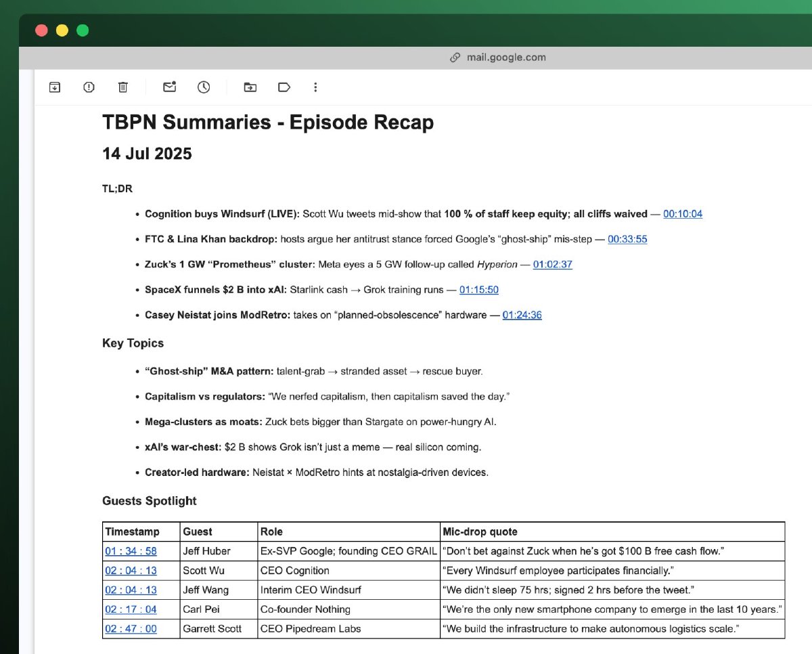This screenshot has width=812, height=654.
Task: Click the link icon beside the URL
Action: 454,58
